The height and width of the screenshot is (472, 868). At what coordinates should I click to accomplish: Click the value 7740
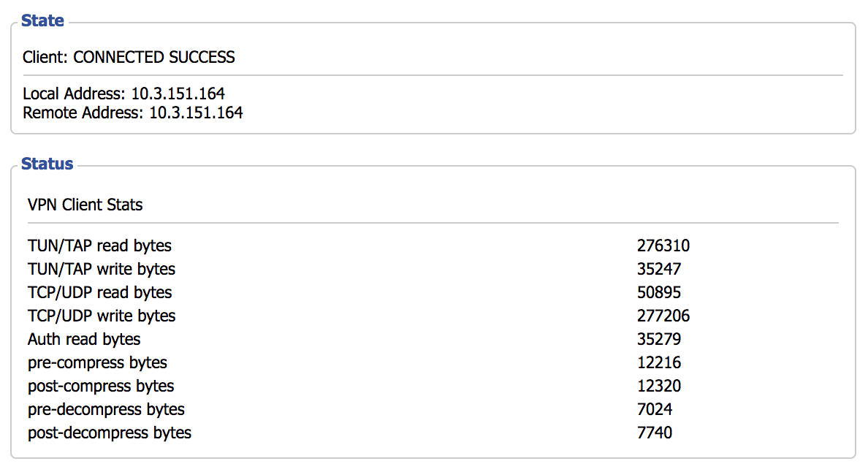tap(654, 433)
